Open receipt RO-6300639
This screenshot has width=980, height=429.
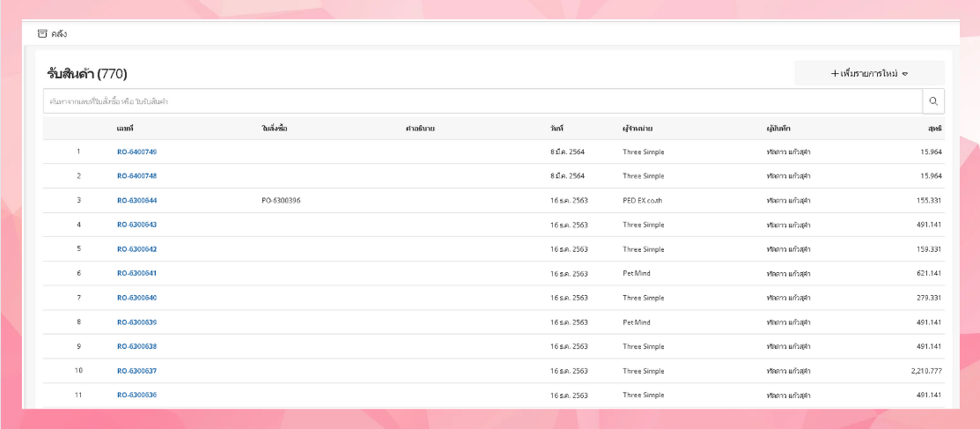coord(136,322)
